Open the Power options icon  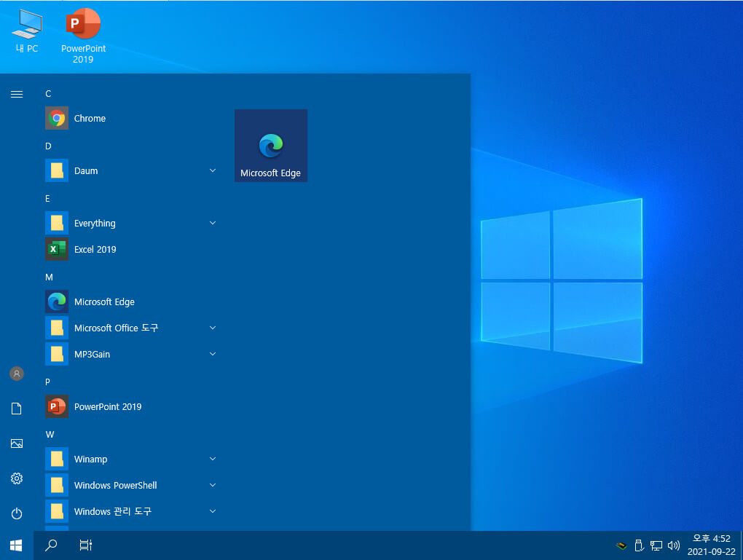click(17, 513)
